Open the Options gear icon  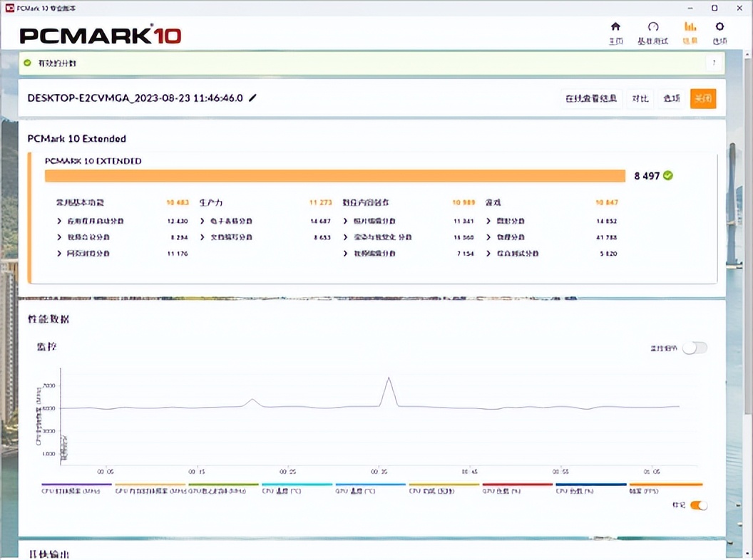pos(719,28)
